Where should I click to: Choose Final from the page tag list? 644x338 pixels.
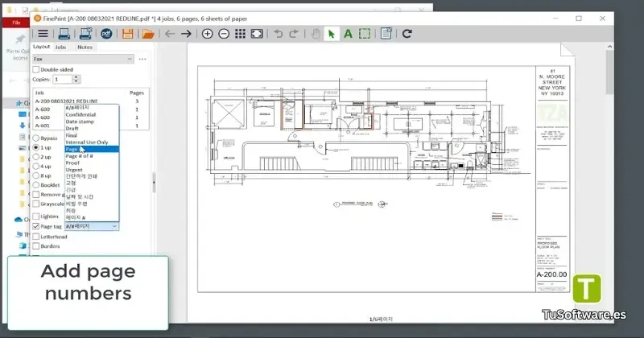pos(92,135)
